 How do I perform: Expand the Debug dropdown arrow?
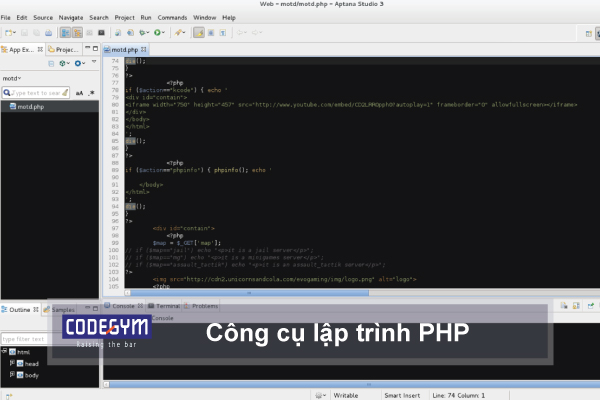pyautogui.click(x=148, y=33)
